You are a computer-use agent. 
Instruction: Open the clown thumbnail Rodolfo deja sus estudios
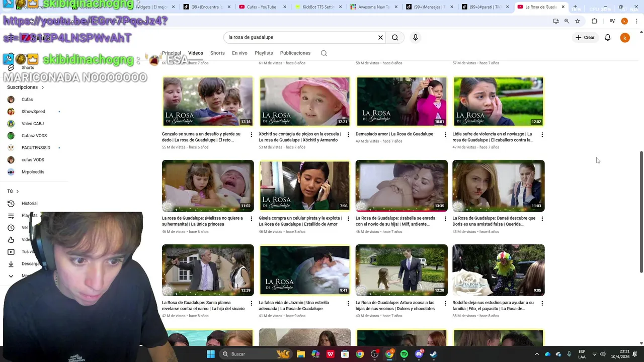point(498,270)
